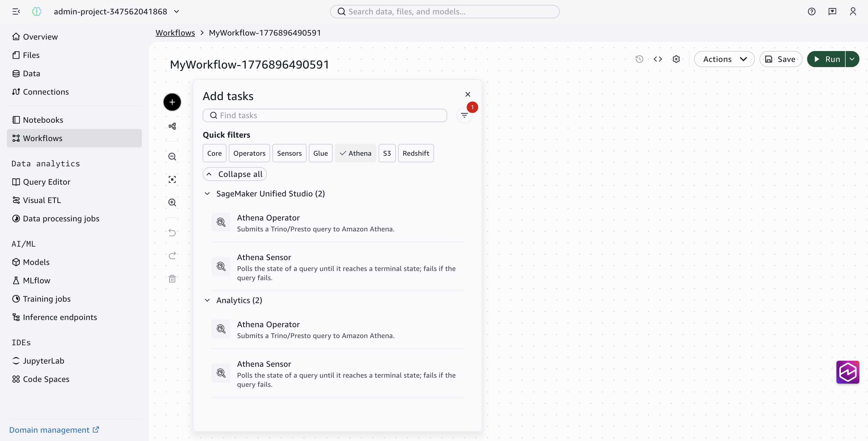The image size is (868, 441).
Task: Open Visual ETL
Action: tap(74, 200)
